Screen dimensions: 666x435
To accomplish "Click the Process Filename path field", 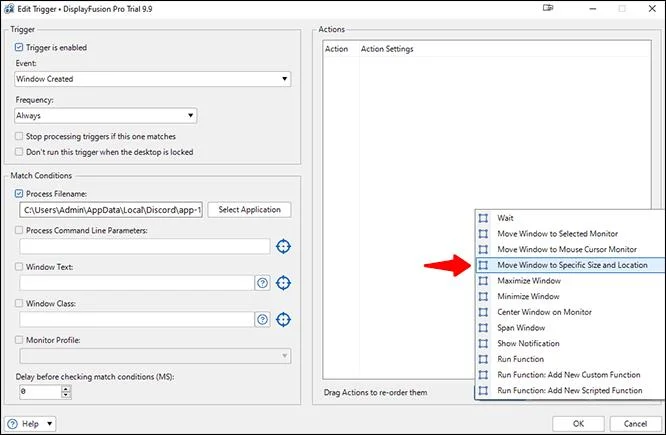I will point(111,210).
